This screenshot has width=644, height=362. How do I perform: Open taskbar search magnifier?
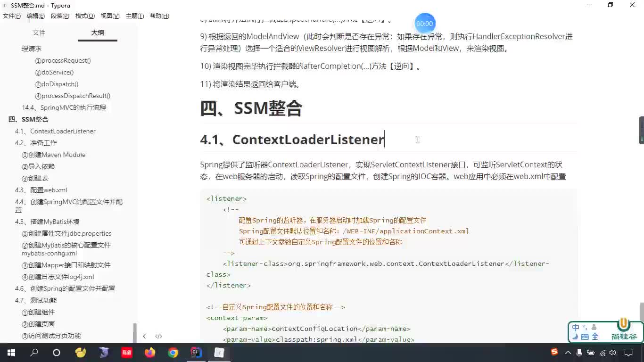[x=34, y=353]
